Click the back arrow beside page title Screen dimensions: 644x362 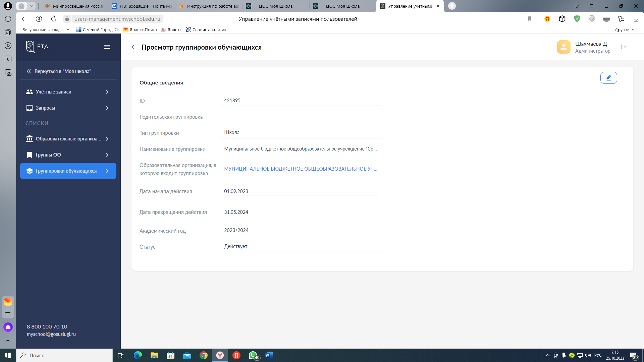[133, 47]
